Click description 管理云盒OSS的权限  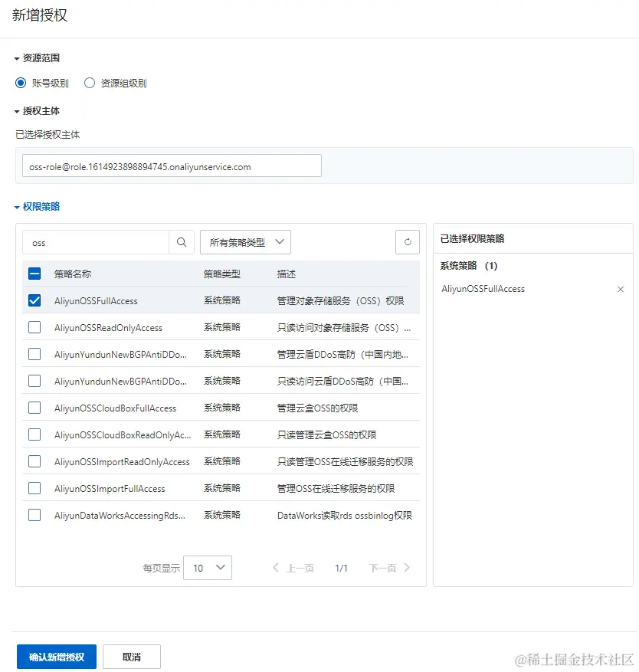[317, 408]
